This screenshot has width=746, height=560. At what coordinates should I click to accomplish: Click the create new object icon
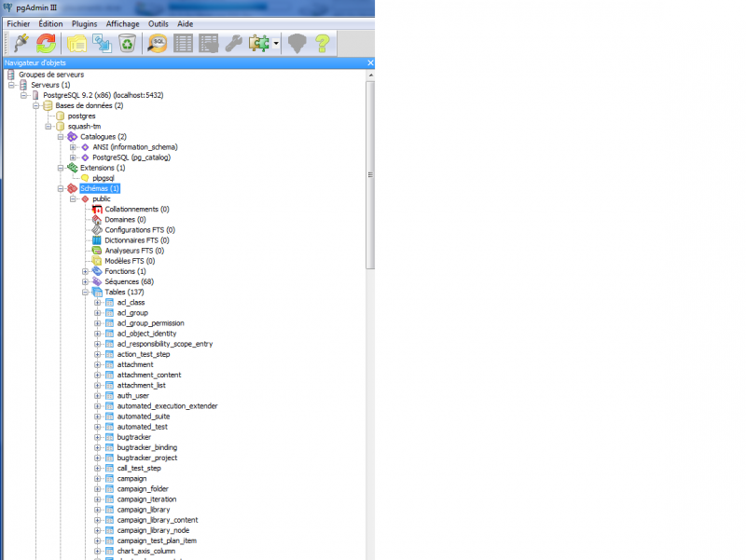[102, 43]
